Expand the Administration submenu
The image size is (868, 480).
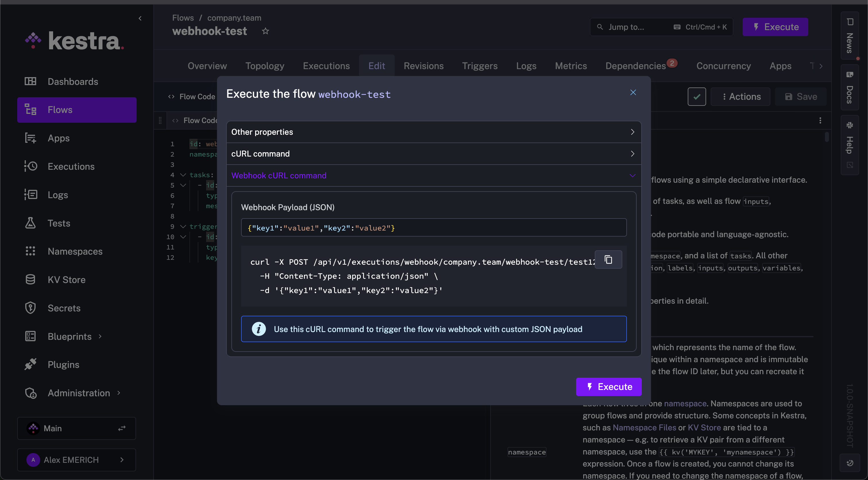click(x=77, y=393)
